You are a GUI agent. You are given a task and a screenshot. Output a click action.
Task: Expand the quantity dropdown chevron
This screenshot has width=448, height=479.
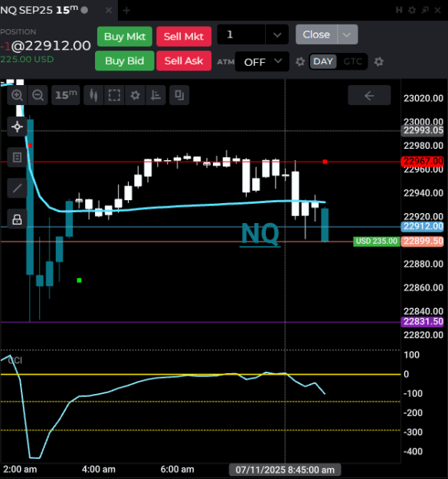[x=277, y=34]
